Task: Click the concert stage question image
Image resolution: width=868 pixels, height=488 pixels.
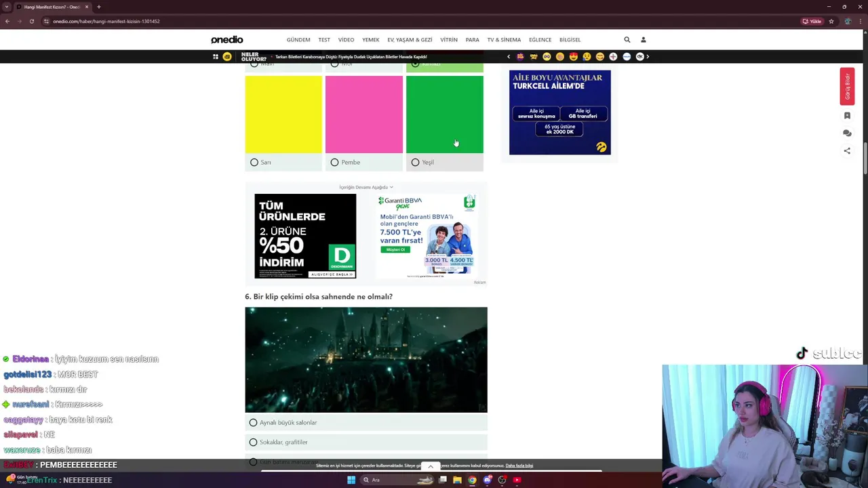Action: pyautogui.click(x=366, y=360)
